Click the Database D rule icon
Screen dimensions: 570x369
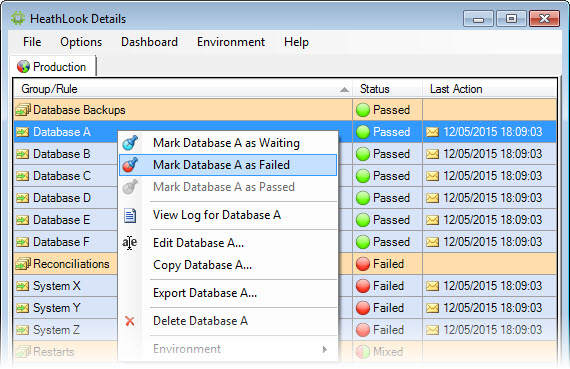[23, 198]
